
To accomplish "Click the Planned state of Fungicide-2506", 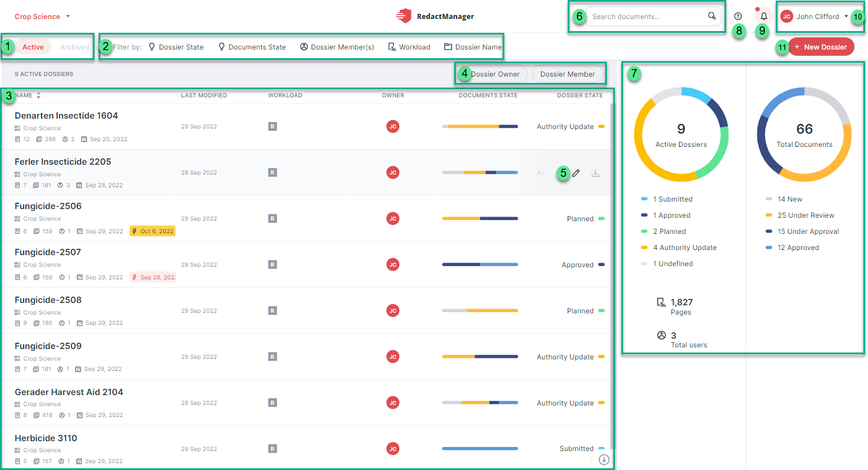I will [586, 218].
